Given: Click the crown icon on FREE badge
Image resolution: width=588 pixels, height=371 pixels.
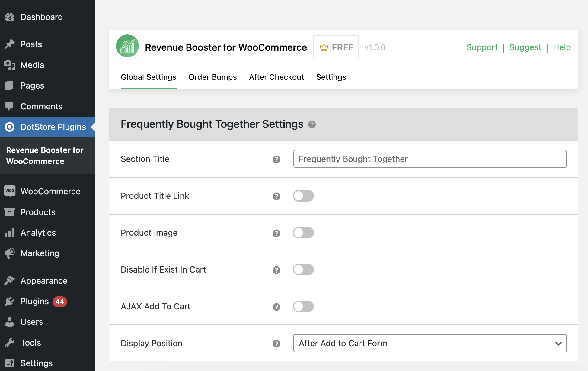Looking at the screenshot, I should [324, 47].
